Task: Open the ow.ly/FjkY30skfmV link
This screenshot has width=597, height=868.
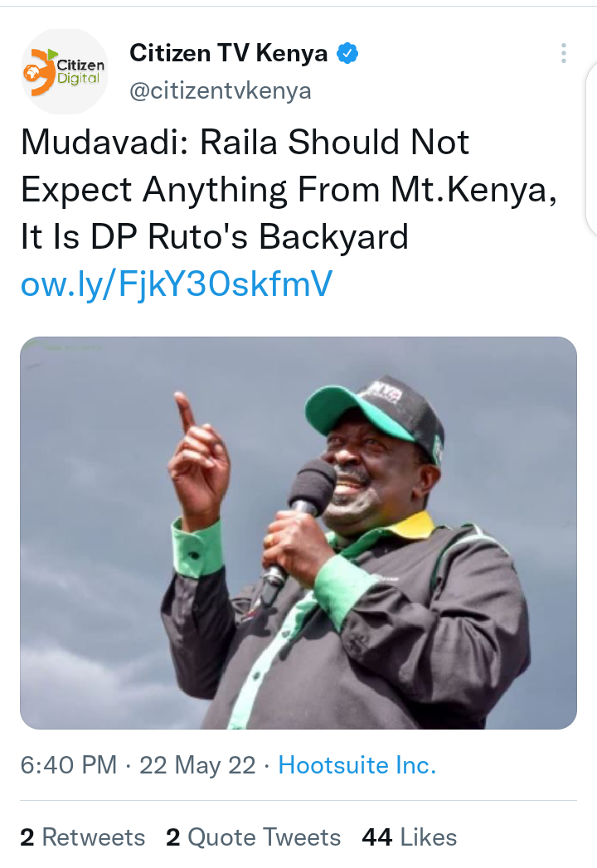Action: pyautogui.click(x=177, y=284)
